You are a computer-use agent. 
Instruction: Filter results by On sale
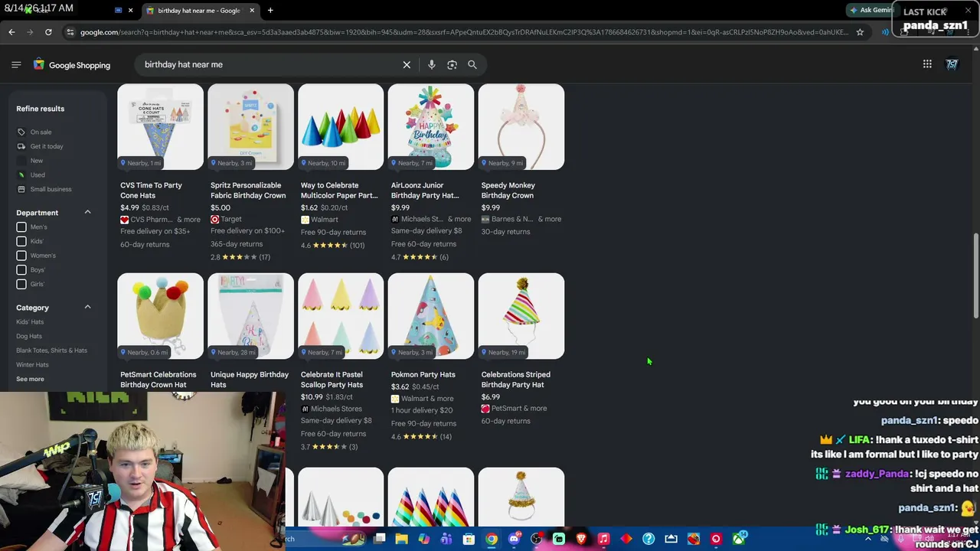coord(41,132)
